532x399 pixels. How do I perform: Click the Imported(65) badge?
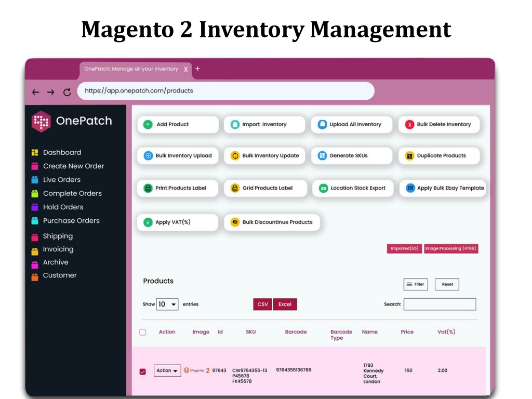click(x=404, y=248)
